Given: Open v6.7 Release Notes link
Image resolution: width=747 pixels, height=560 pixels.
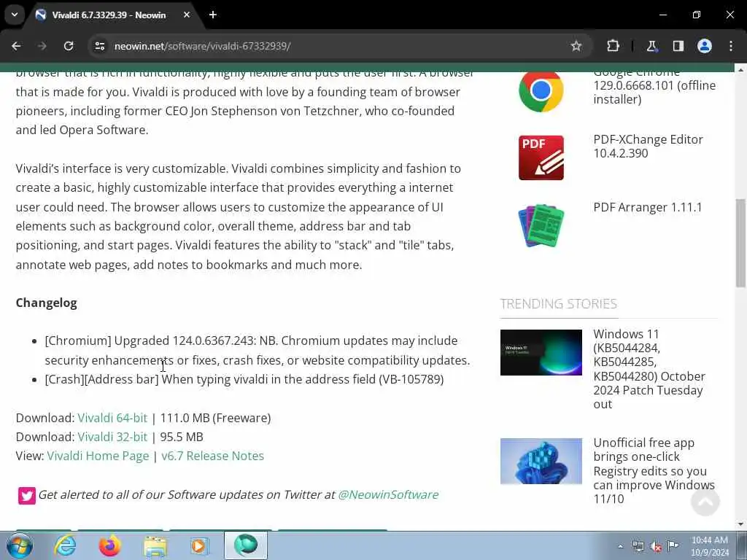Looking at the screenshot, I should pyautogui.click(x=212, y=456).
